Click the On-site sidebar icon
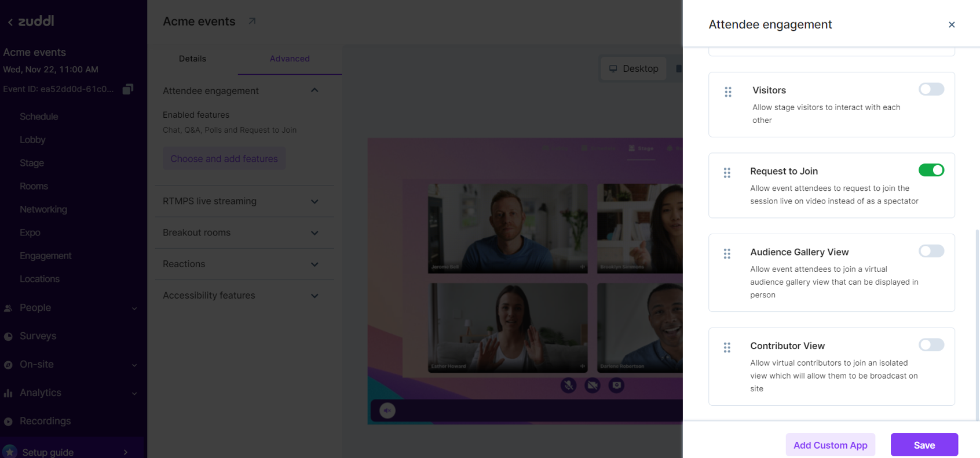This screenshot has width=980, height=458. (x=8, y=365)
